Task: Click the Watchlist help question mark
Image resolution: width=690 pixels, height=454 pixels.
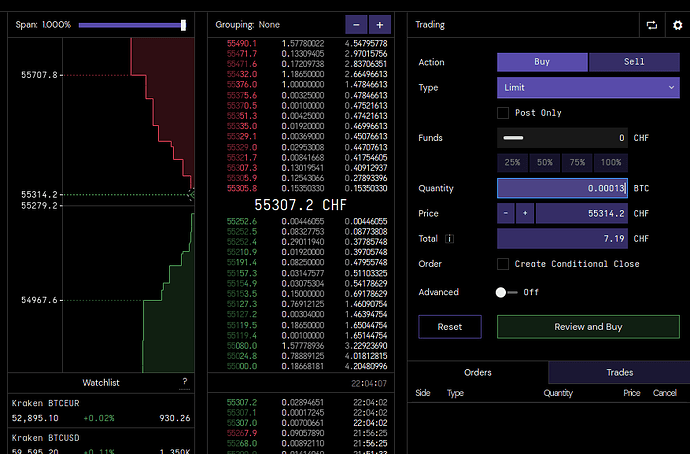Action: click(184, 382)
